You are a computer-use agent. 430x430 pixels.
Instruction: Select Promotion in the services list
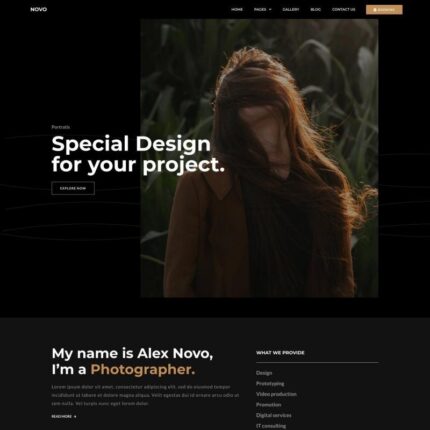269,405
